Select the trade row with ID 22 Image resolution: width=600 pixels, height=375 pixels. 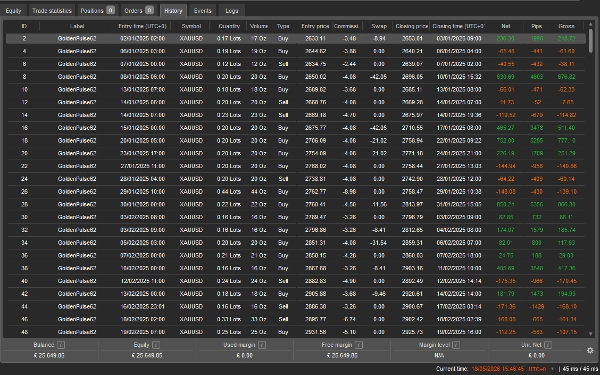tap(296, 166)
